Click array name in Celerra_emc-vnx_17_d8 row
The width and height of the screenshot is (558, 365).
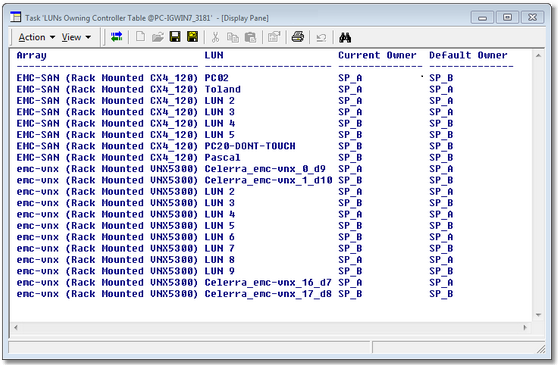107,294
